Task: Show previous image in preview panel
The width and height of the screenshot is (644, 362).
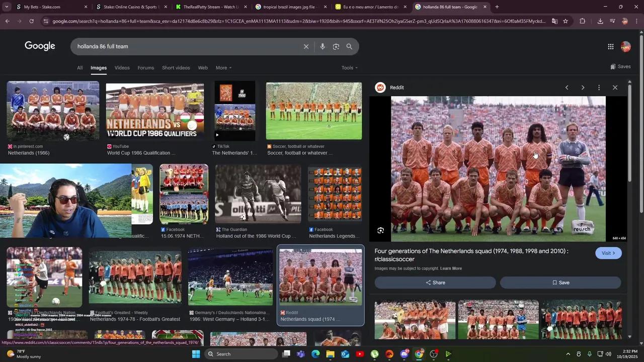Action: pyautogui.click(x=567, y=87)
